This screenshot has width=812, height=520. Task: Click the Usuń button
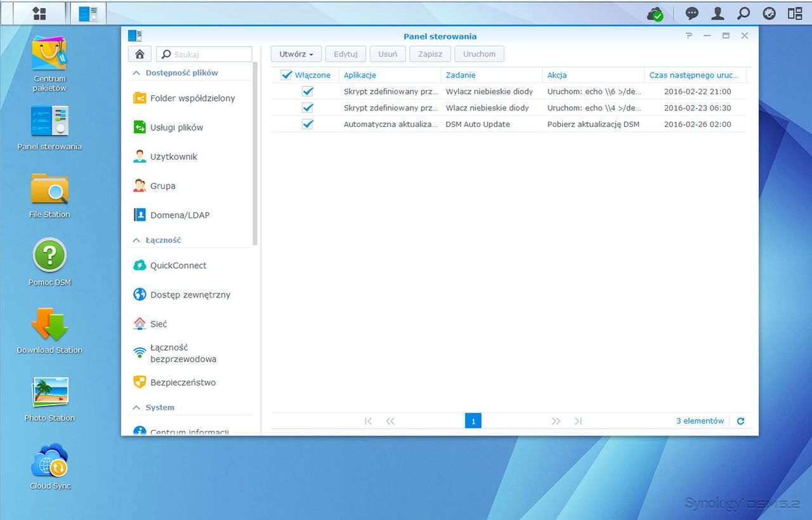pyautogui.click(x=388, y=54)
